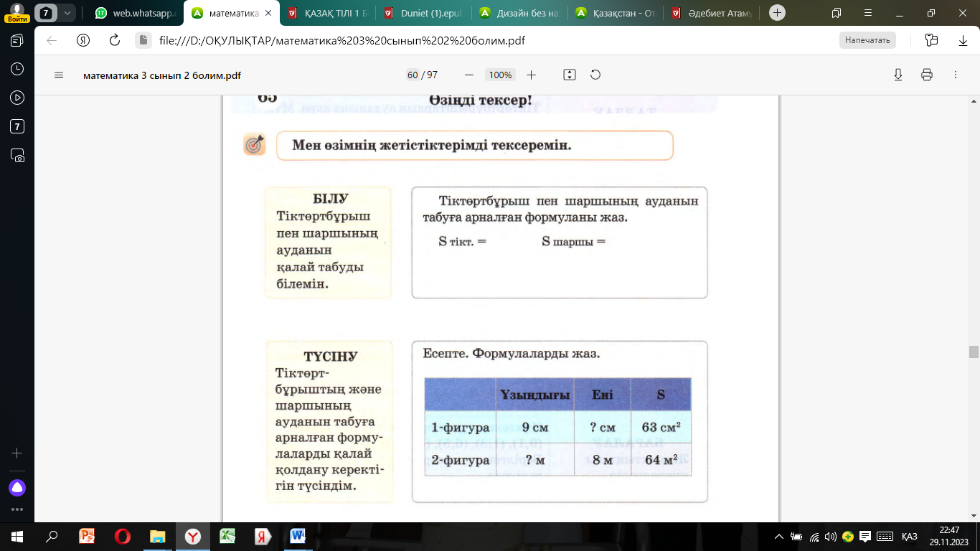Launch PowerPoint from the taskbar

click(87, 536)
